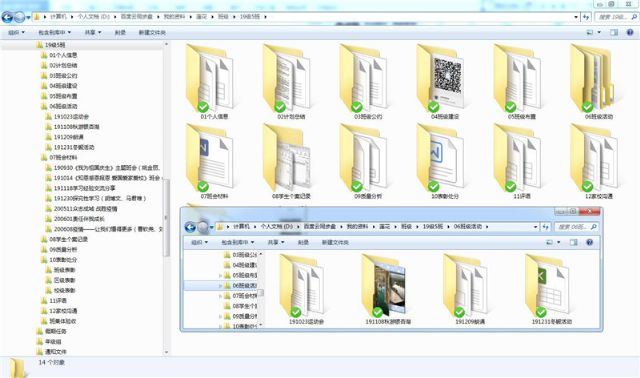Click 新建文件夹 in the front window toolbar
Image resolution: width=640 pixels, height=378 pixels.
coord(335,242)
